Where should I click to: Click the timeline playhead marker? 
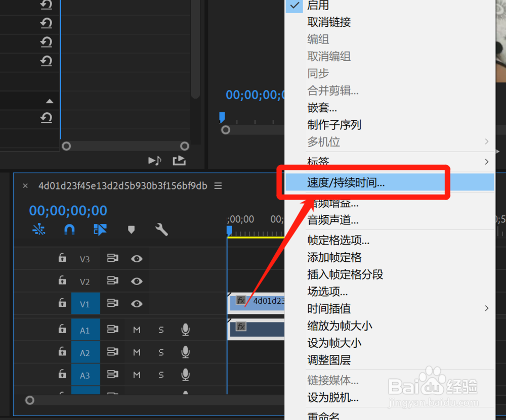coord(229,230)
